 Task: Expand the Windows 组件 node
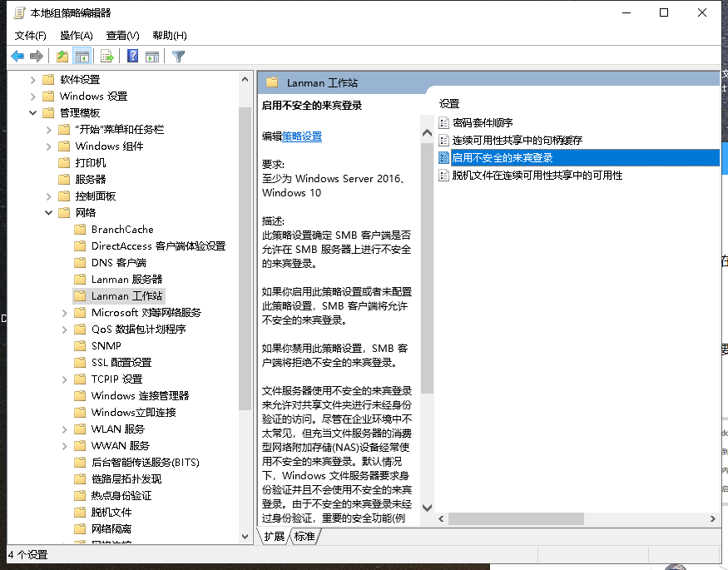click(x=49, y=146)
